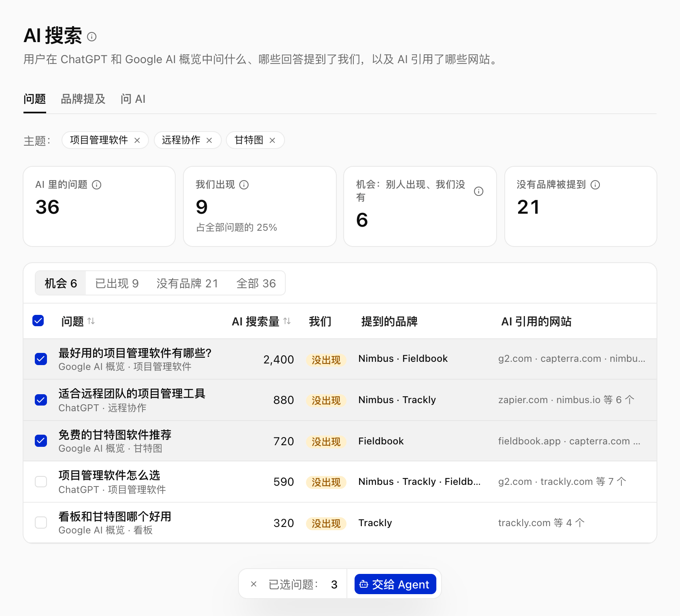The width and height of the screenshot is (680, 616).
Task: Uncheck 免费的甘特图软件推荐 row
Action: (x=41, y=441)
